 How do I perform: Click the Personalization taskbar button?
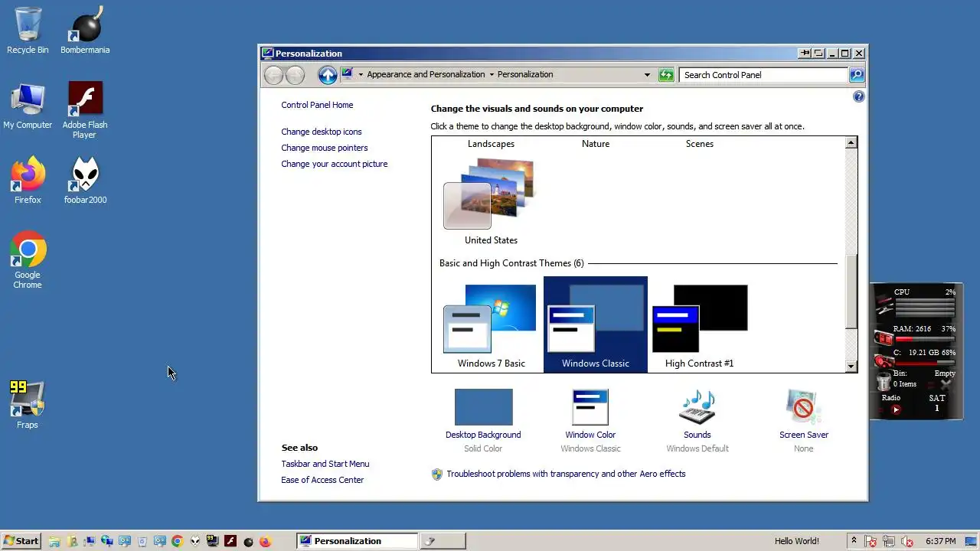point(358,541)
